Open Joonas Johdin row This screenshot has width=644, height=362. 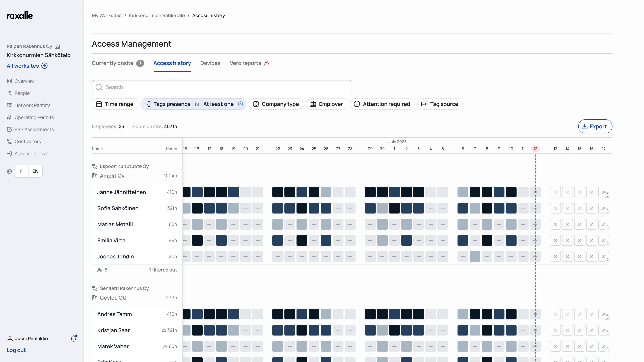tap(137, 256)
